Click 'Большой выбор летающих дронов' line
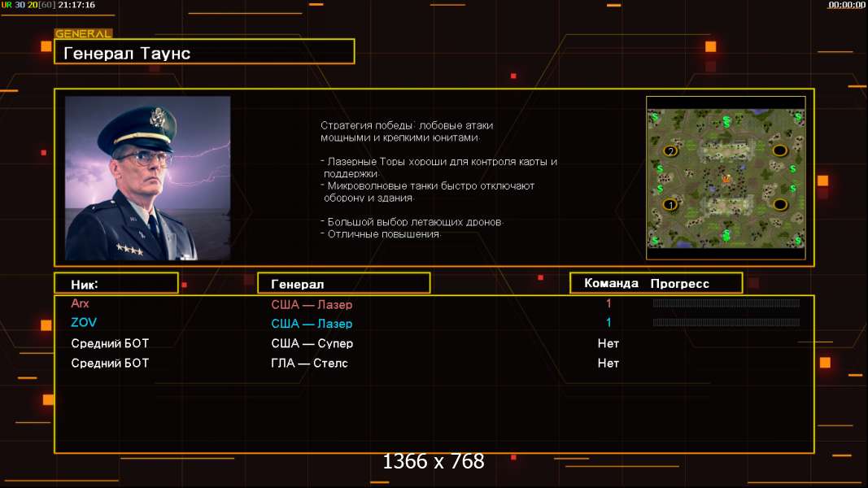The width and height of the screenshot is (868, 488). [412, 222]
